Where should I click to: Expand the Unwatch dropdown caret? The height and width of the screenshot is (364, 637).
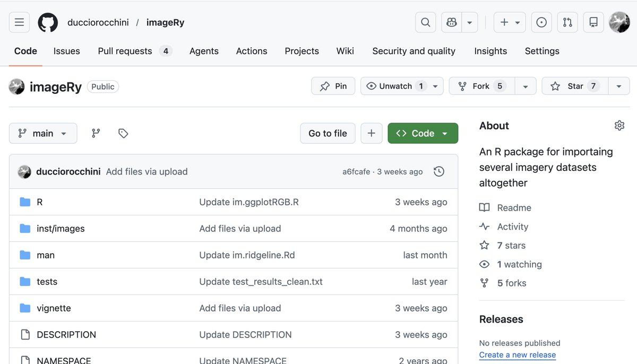435,86
